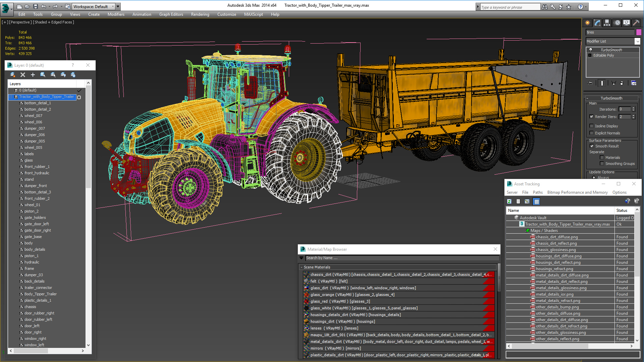The width and height of the screenshot is (644, 362).
Task: Click Remove Modifier trash icon
Action: point(622,83)
